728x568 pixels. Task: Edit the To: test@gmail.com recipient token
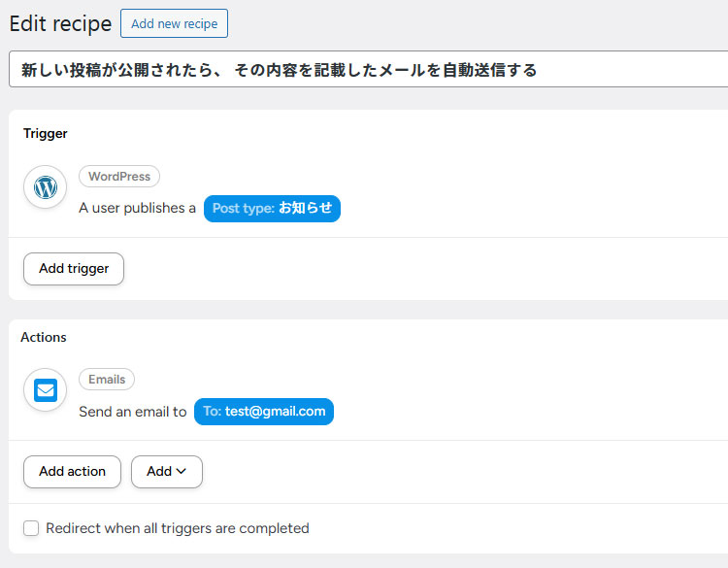(x=264, y=412)
